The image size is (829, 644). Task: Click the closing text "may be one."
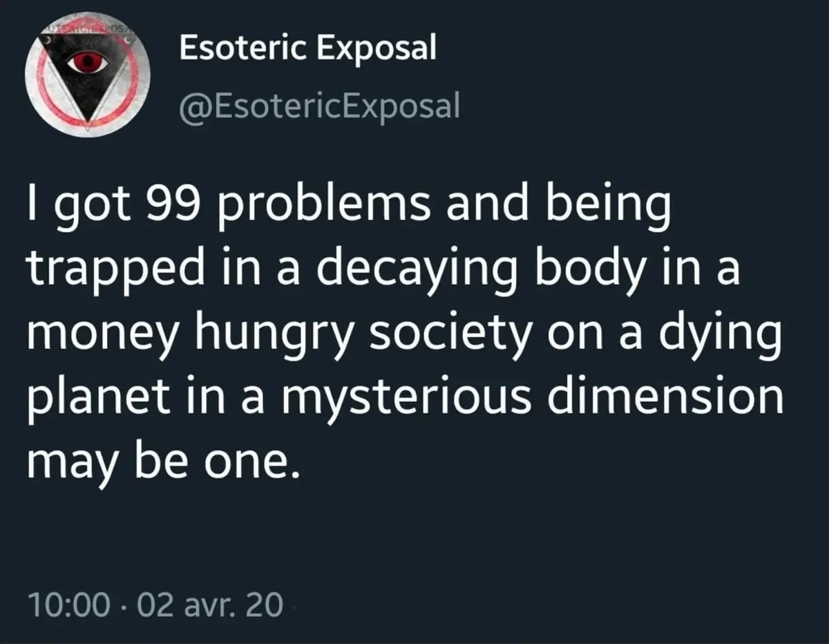tap(164, 463)
